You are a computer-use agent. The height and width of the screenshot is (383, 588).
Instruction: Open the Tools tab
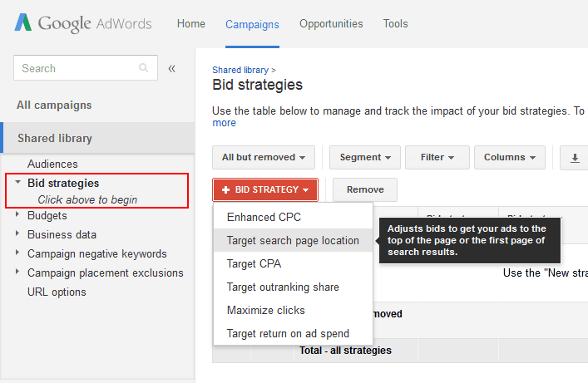pyautogui.click(x=395, y=23)
